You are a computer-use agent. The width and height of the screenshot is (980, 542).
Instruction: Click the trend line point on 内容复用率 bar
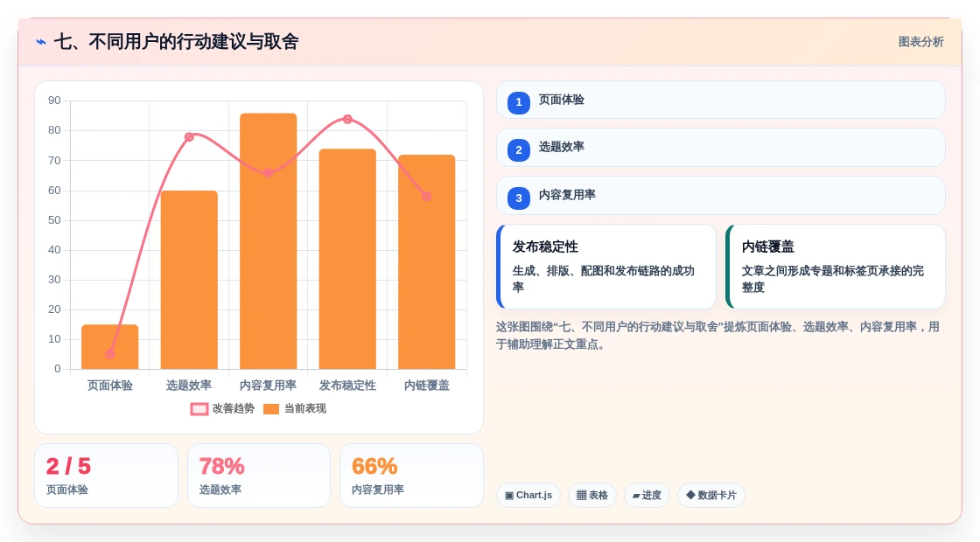[x=268, y=172]
